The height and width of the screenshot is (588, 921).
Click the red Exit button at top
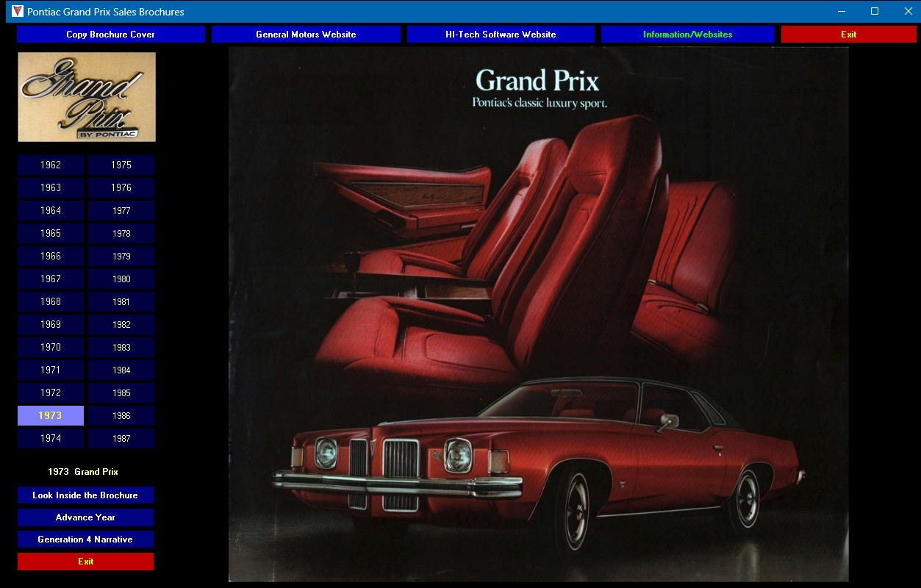pyautogui.click(x=848, y=35)
